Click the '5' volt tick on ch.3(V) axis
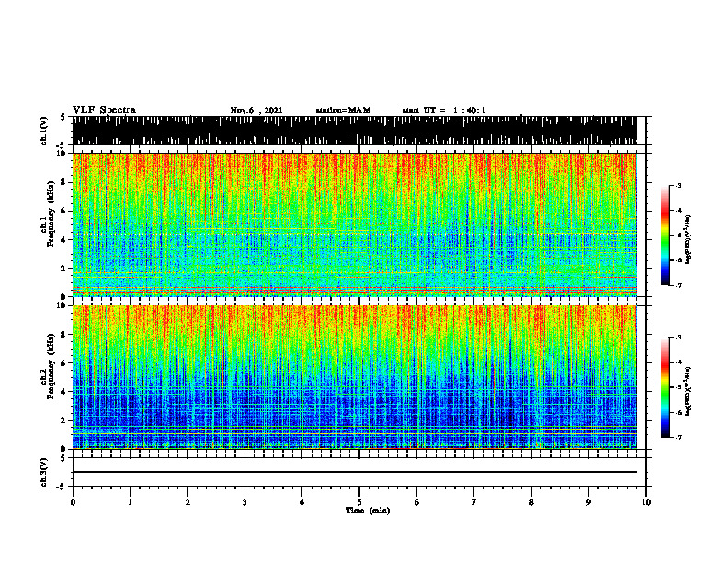This screenshot has width=728, height=563. point(63,458)
